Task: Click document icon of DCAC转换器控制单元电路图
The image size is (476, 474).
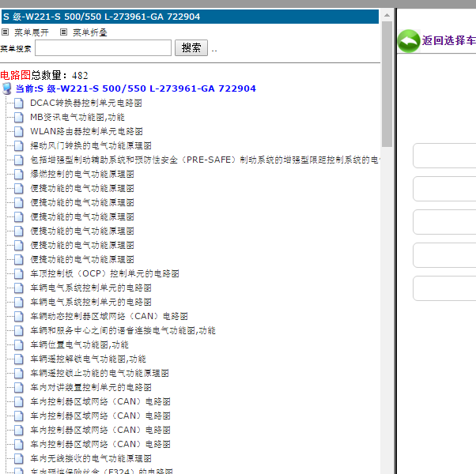Action: tap(18, 103)
